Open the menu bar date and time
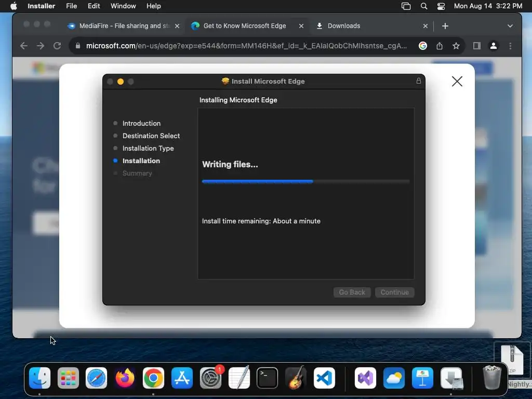 [x=488, y=6]
